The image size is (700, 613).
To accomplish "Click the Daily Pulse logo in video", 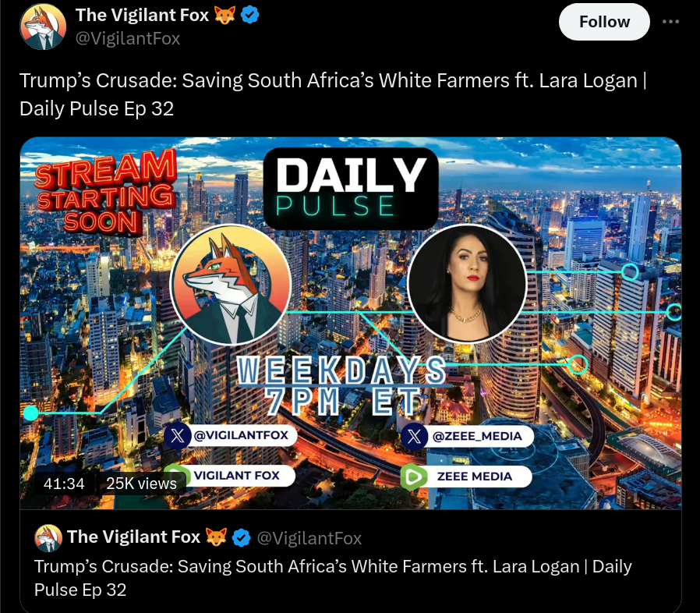I will tap(351, 188).
